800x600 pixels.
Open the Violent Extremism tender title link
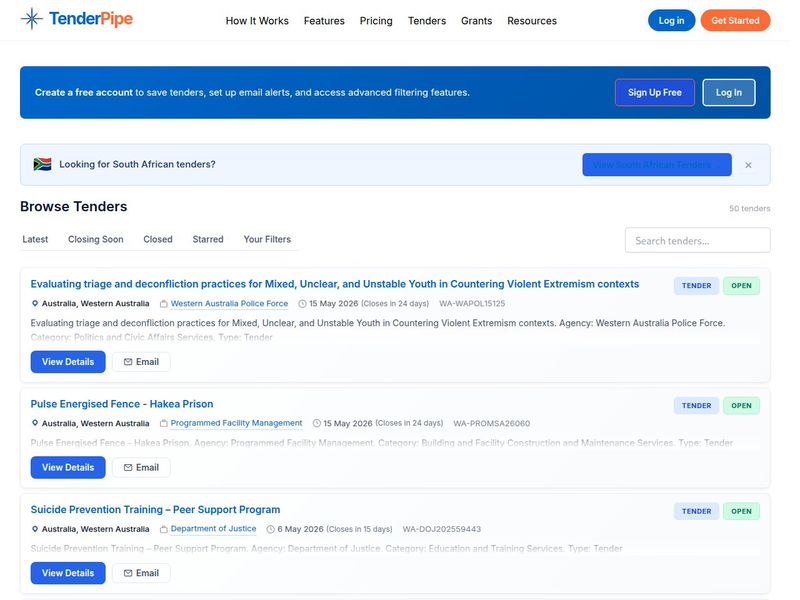(x=335, y=284)
